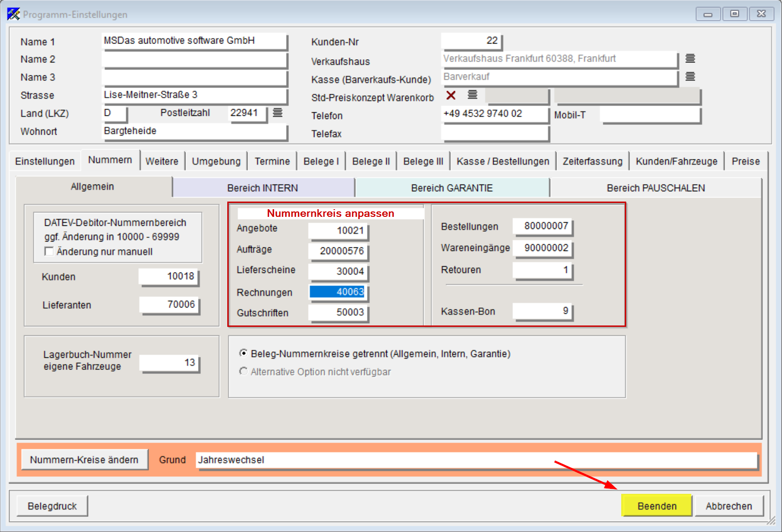
Task: Open the postal code lookup list icon
Action: (278, 113)
